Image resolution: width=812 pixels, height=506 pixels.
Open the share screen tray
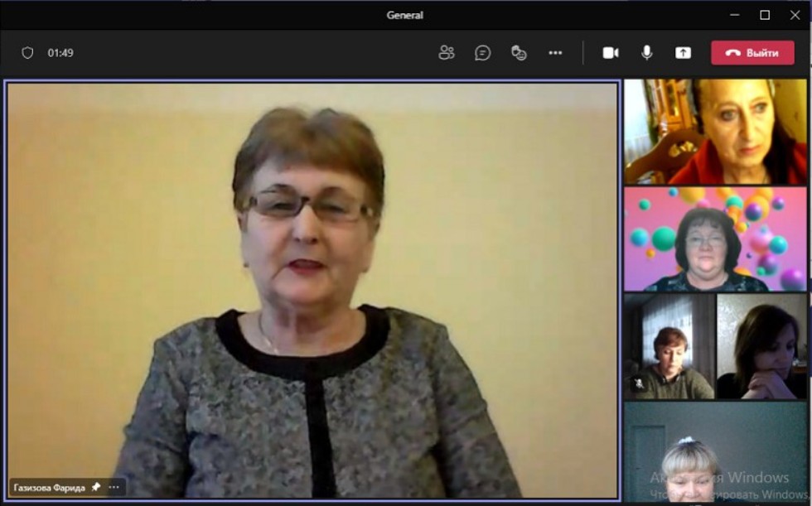click(x=683, y=53)
